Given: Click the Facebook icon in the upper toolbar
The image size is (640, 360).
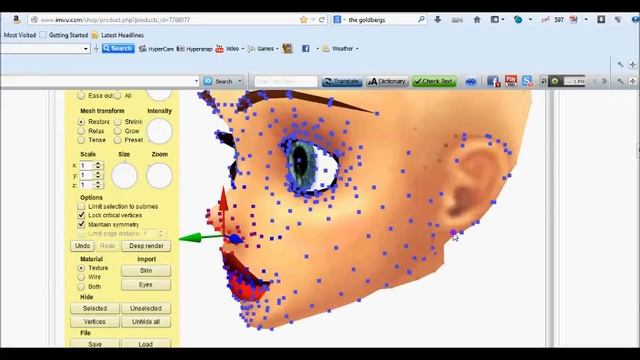Looking at the screenshot, I should click(x=305, y=49).
